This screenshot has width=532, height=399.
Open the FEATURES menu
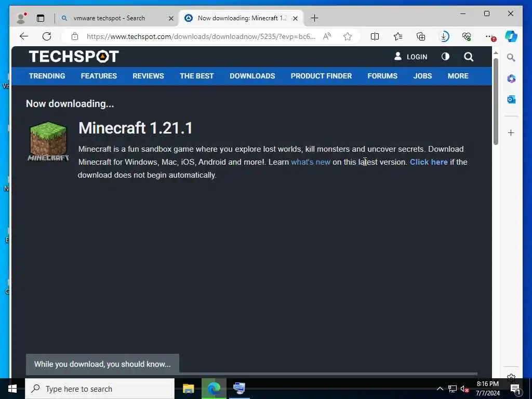coord(99,76)
